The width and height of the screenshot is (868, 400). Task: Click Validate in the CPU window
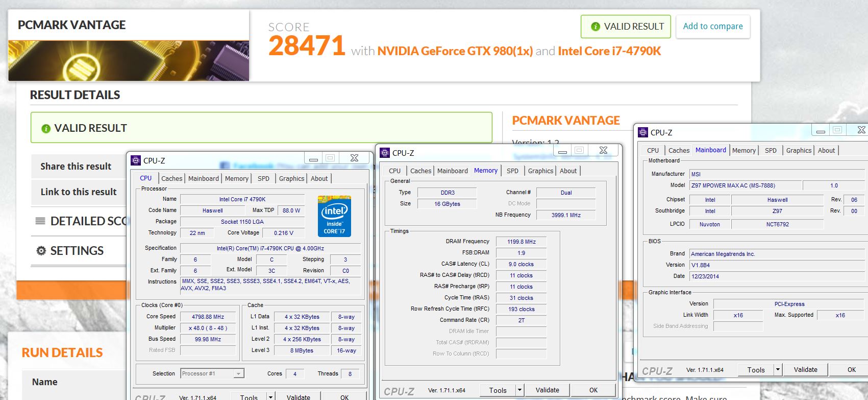coord(298,397)
